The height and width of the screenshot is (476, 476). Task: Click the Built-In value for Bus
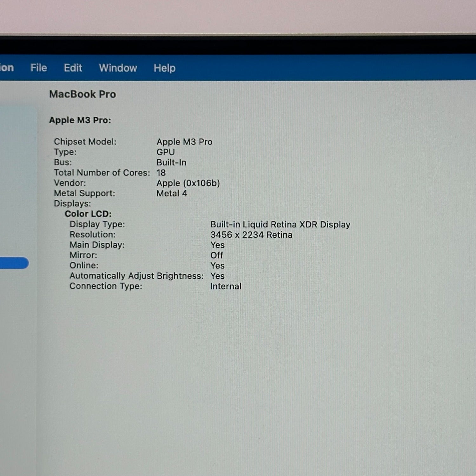pyautogui.click(x=171, y=162)
